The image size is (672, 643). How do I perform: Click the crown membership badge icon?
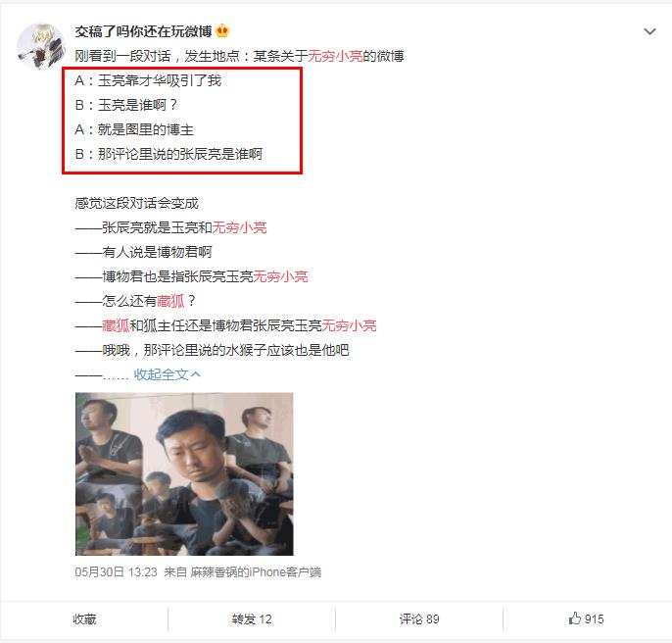click(222, 31)
